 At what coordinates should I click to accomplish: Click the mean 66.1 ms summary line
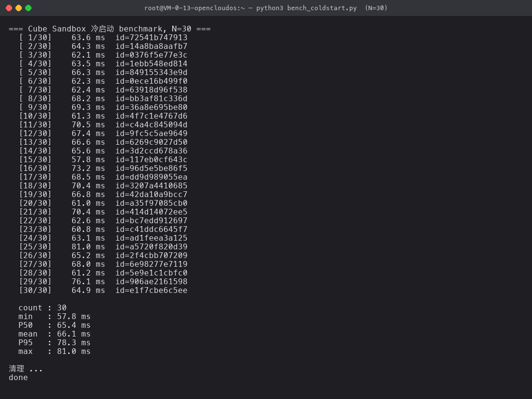[x=54, y=334]
